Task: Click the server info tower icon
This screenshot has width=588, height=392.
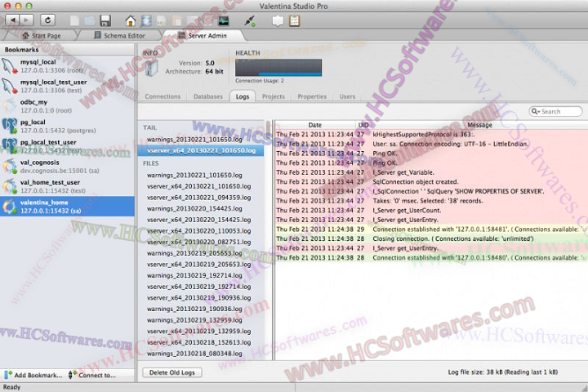Action: pos(151,68)
